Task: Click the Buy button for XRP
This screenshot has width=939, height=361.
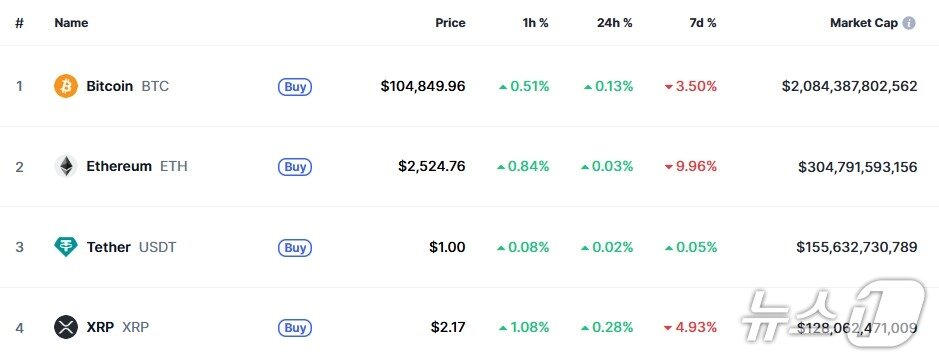Action: point(295,328)
